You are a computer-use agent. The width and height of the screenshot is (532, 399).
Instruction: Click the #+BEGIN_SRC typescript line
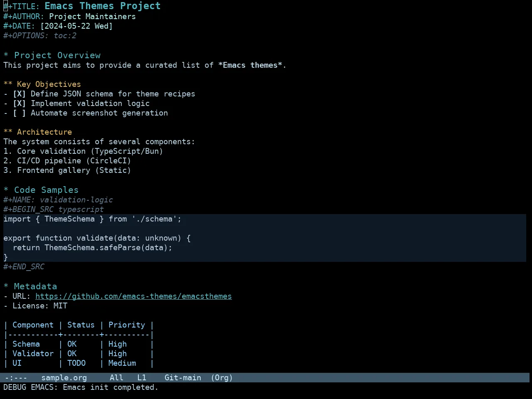tap(54, 209)
